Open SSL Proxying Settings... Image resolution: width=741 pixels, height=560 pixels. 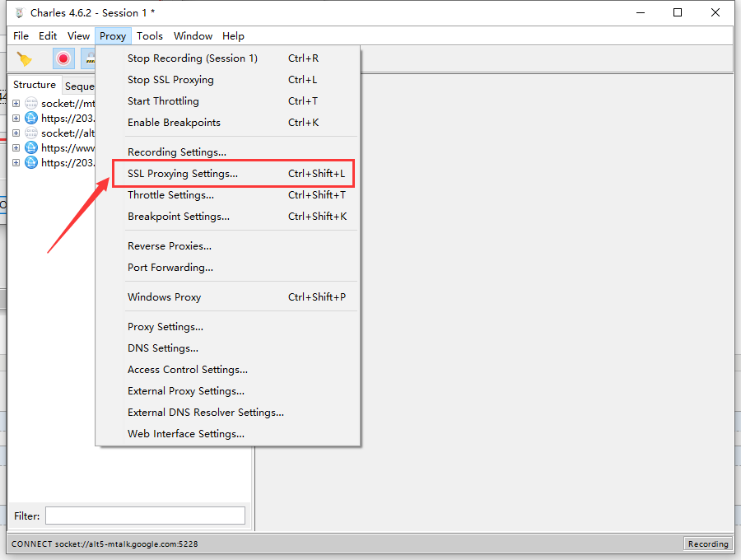coord(228,174)
